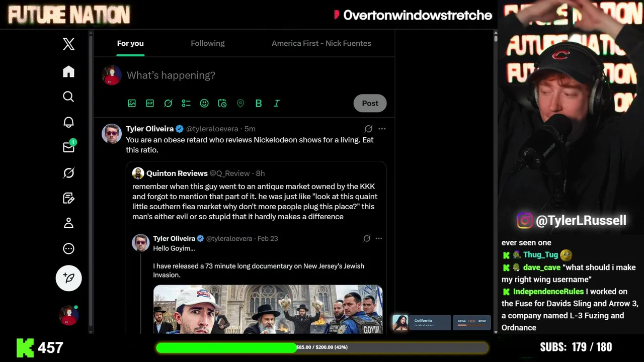644x362 pixels.
Task: Click the quoted Quinton Reviews post text
Action: coord(255,202)
